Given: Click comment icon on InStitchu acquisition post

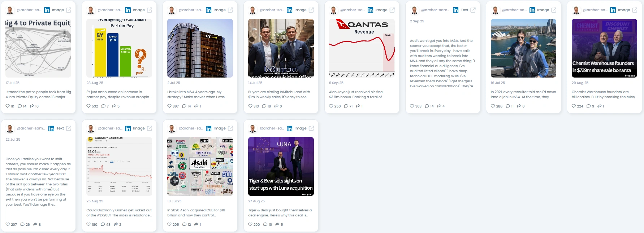Looking at the screenshot, I should click(x=264, y=106).
